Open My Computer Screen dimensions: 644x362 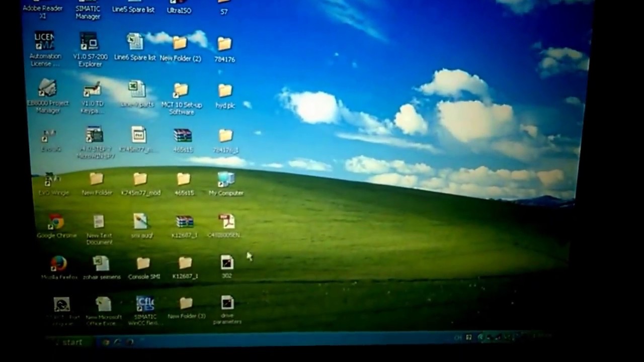pos(226,184)
